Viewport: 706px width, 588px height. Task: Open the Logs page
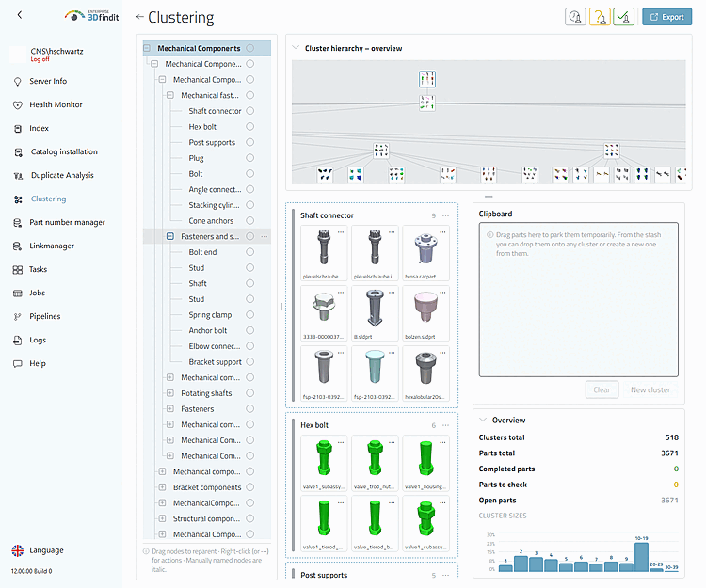point(38,341)
